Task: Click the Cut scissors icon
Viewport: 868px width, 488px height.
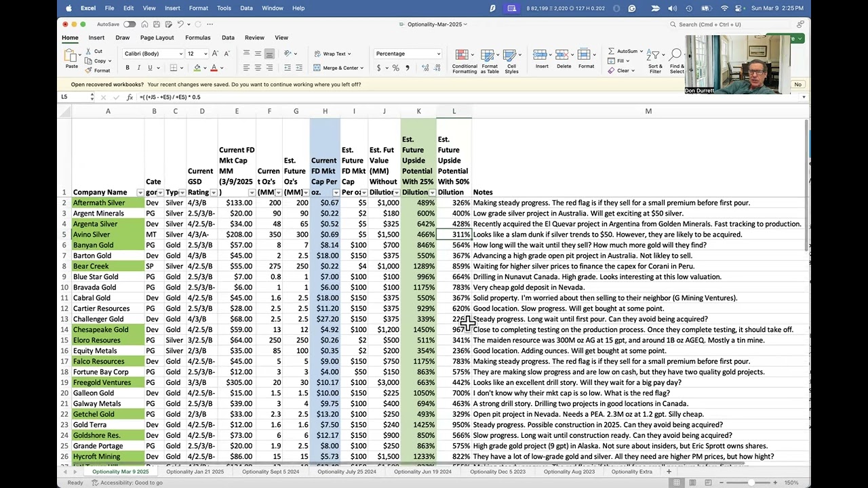Action: [89, 52]
